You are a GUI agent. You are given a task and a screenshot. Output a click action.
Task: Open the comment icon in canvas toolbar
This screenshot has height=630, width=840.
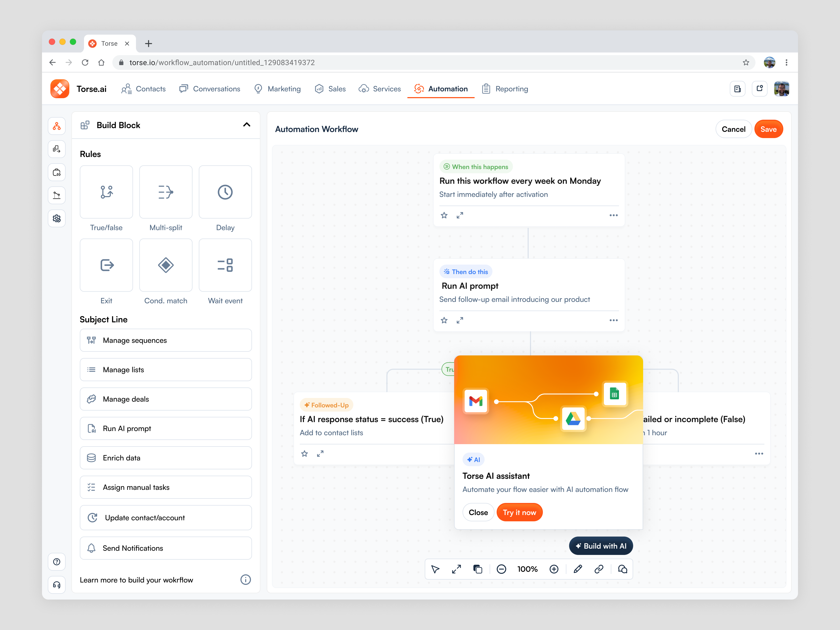pos(623,569)
